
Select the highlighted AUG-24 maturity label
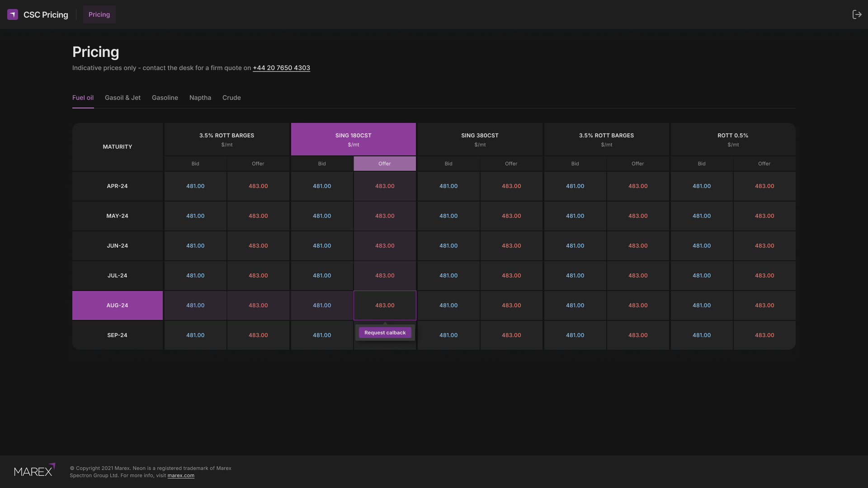point(118,305)
